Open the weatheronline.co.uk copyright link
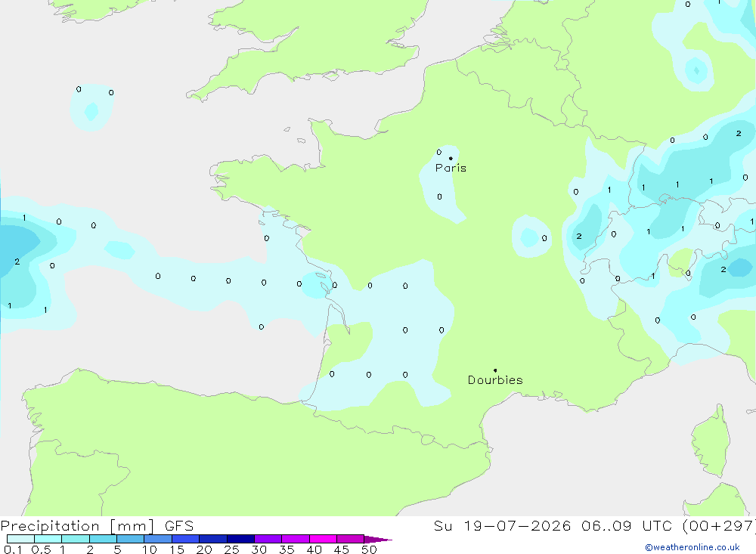 (x=692, y=547)
